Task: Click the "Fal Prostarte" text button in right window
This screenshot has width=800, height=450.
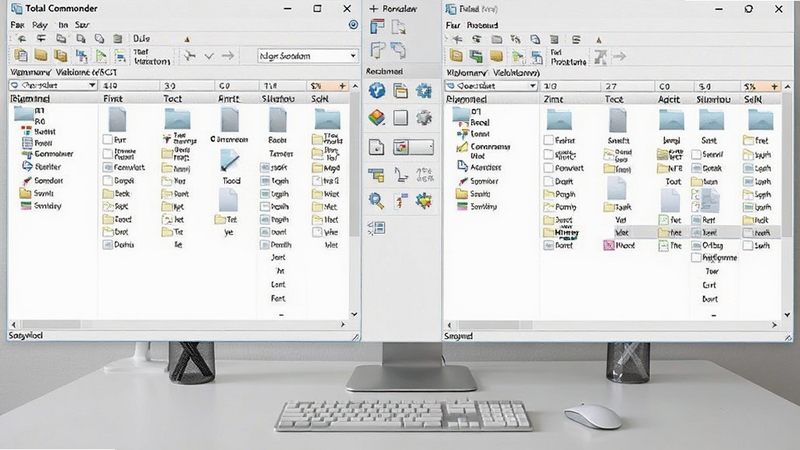Action: point(568,57)
